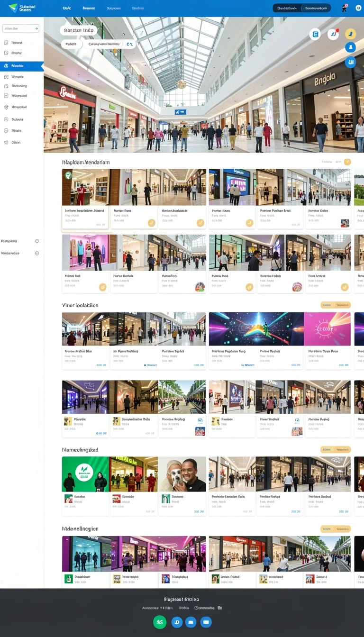This screenshot has height=637, width=364.
Task: Click the Nagidam Mendariam section heading
Action: pos(86,162)
